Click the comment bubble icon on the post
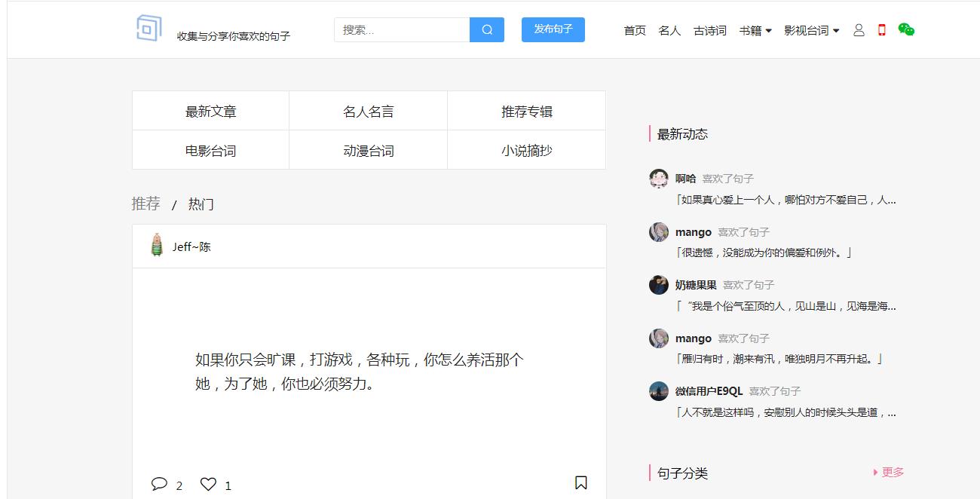Viewport: 980px width, 499px height. pyautogui.click(x=160, y=483)
